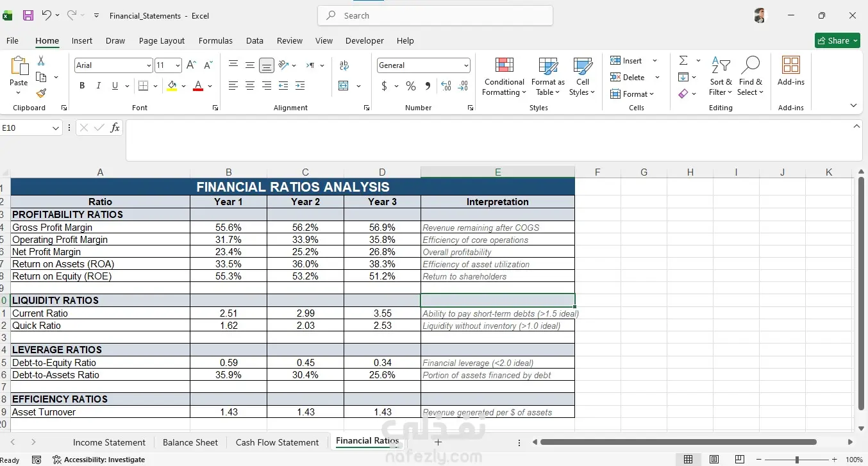The height and width of the screenshot is (466, 868).
Task: Open Conditional Formatting in Styles group
Action: [x=504, y=76]
